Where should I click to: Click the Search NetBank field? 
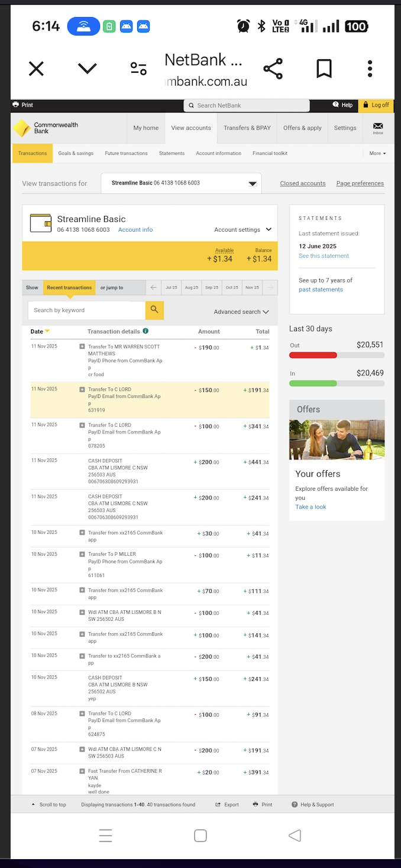point(247,105)
